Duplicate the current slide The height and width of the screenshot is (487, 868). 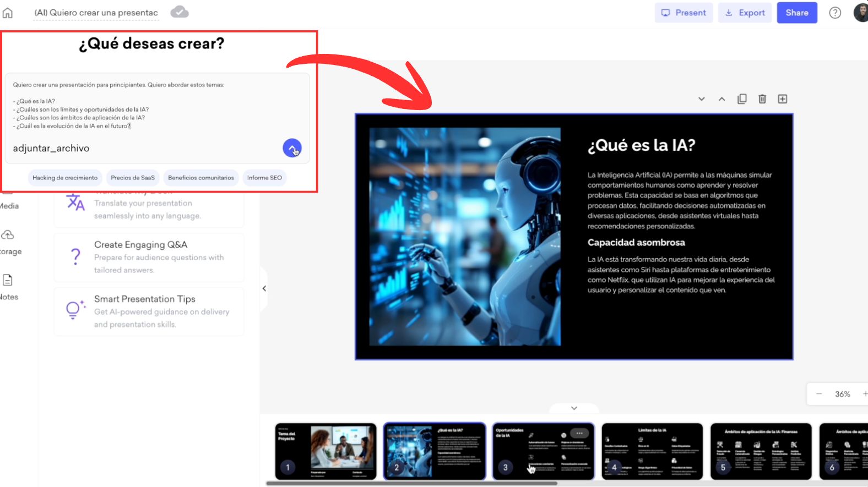click(x=742, y=99)
